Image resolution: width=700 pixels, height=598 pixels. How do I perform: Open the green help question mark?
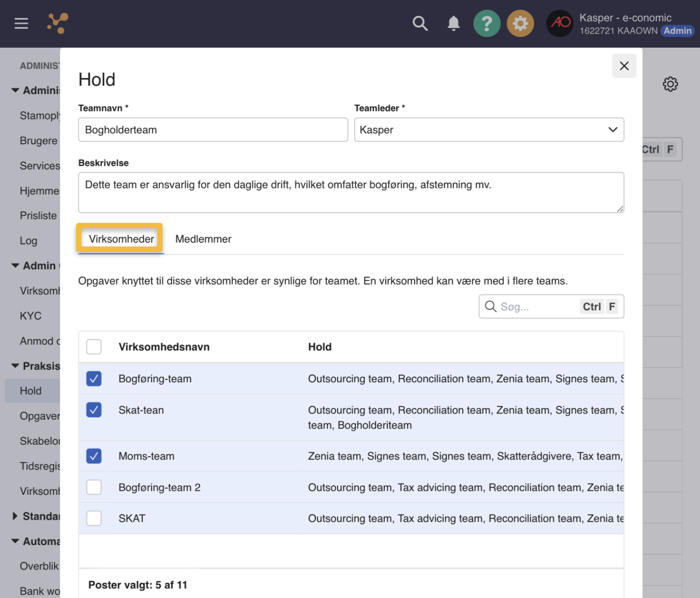[x=487, y=23]
